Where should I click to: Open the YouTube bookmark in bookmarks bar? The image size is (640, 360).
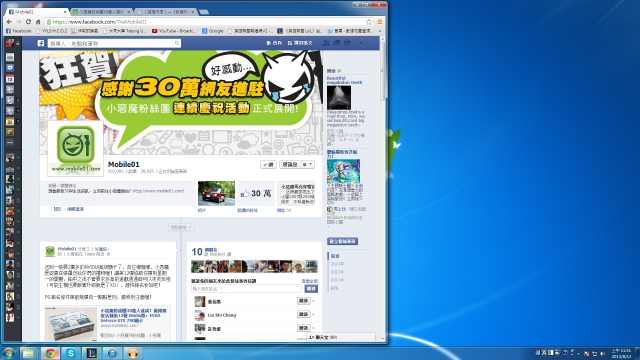174,31
